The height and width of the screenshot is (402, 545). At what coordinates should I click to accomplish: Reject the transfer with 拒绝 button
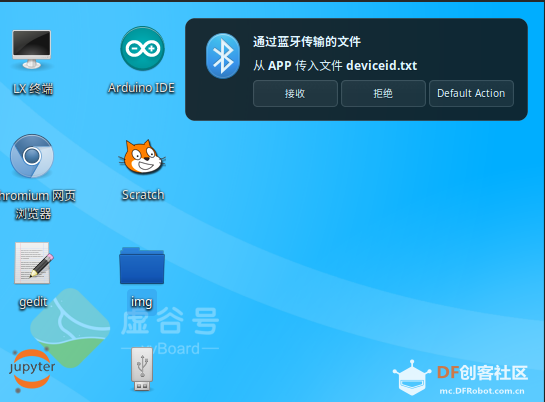coord(383,93)
